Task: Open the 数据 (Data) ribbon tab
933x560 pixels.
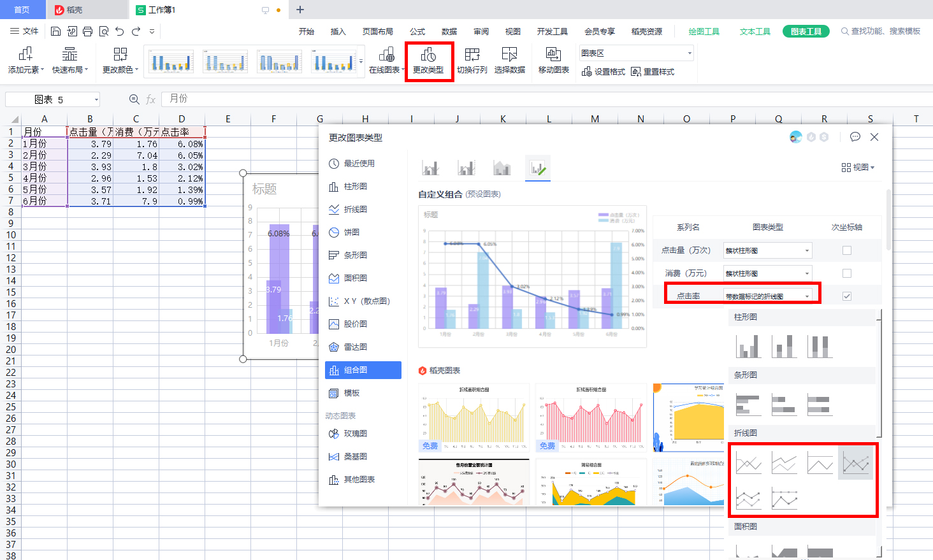Action: pyautogui.click(x=449, y=31)
